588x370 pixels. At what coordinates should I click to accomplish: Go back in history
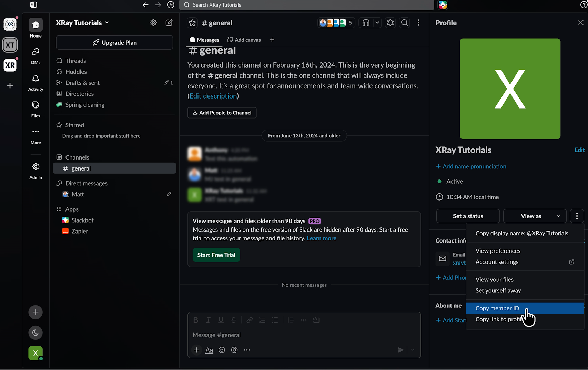pyautogui.click(x=145, y=5)
